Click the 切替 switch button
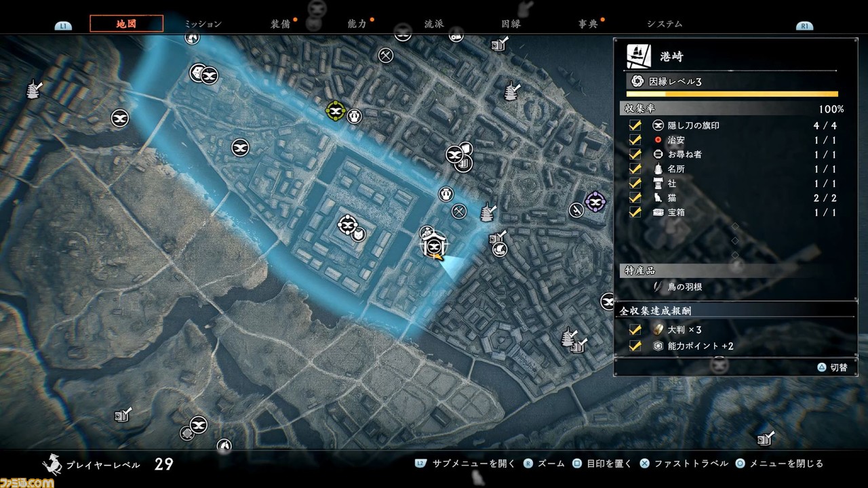This screenshot has width=868, height=488. pyautogui.click(x=832, y=367)
